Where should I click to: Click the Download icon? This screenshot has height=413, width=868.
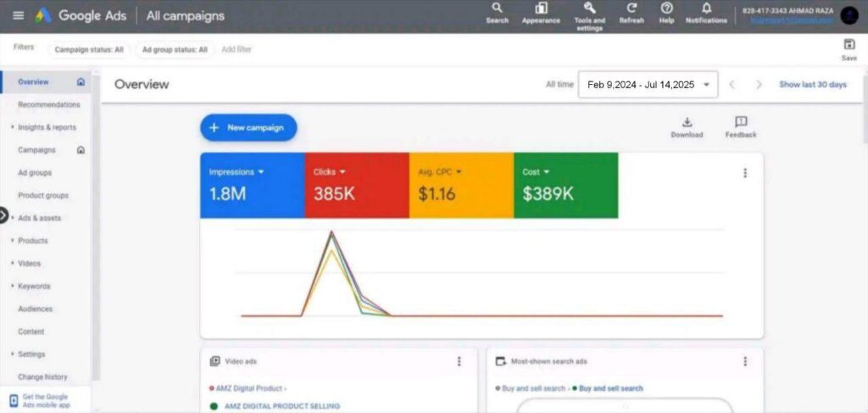click(x=687, y=122)
